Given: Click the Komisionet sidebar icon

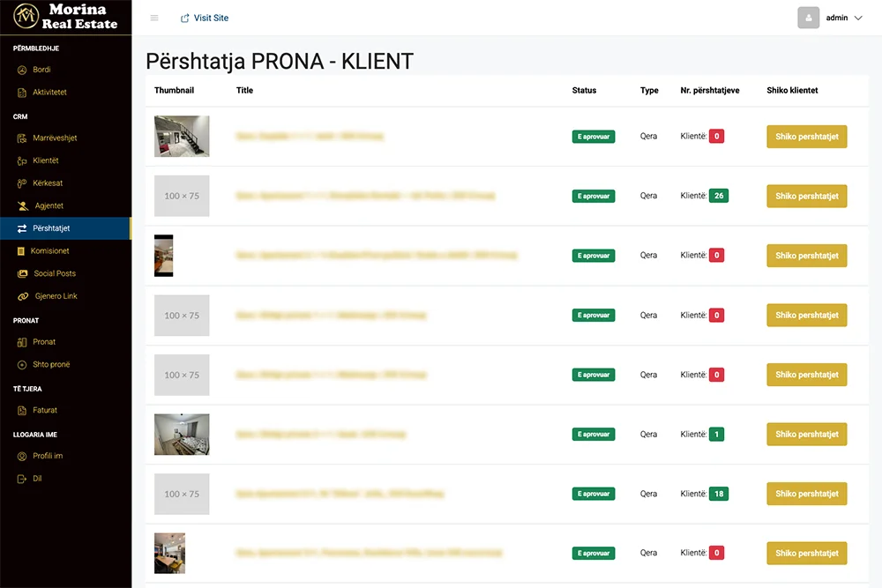Looking at the screenshot, I should pos(23,251).
